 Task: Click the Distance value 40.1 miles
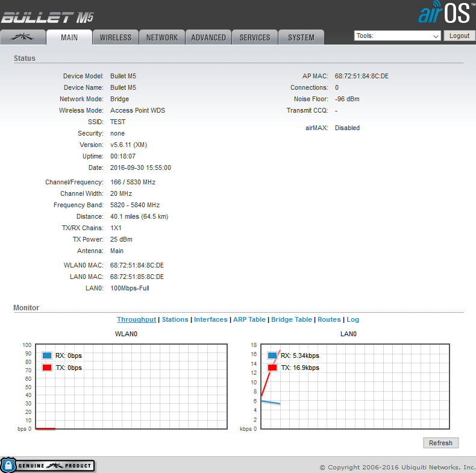[139, 216]
